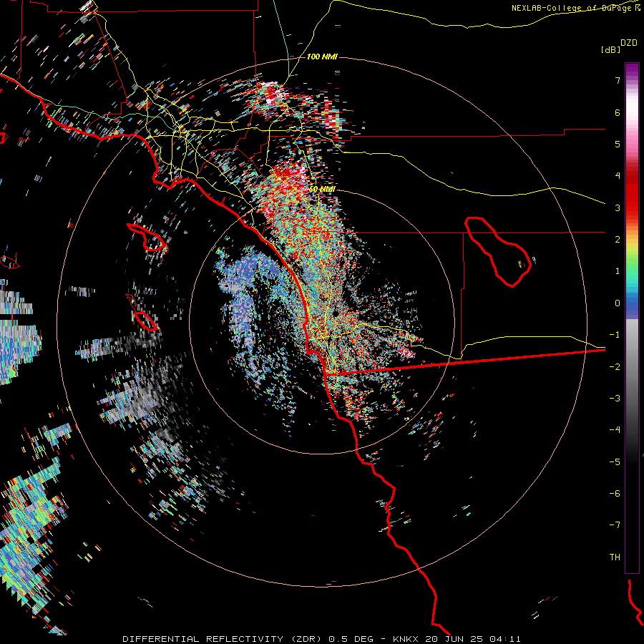Image resolution: width=644 pixels, height=644 pixels.
Task: Click the KNKX station identifier in caption
Action: [406, 639]
